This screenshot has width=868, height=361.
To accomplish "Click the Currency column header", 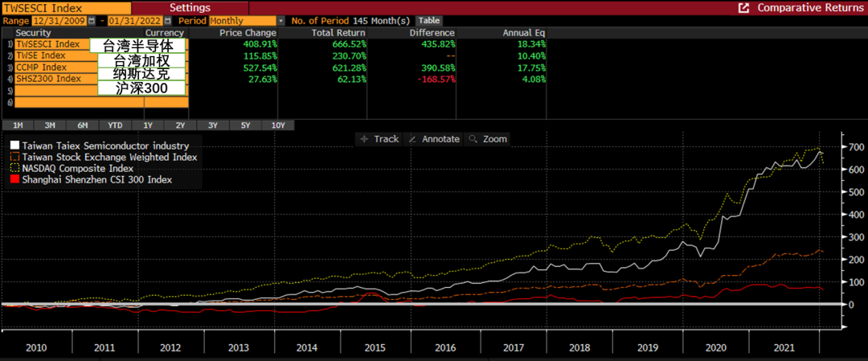I will click(164, 33).
